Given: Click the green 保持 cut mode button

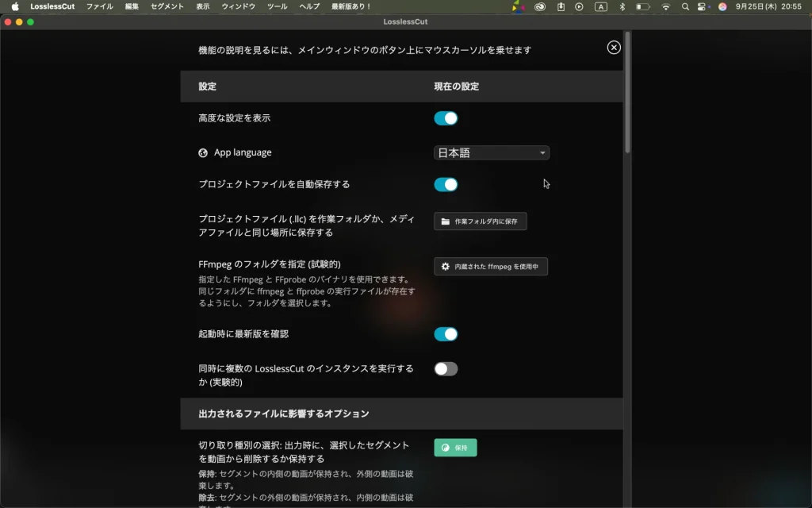Looking at the screenshot, I should pos(455,448).
